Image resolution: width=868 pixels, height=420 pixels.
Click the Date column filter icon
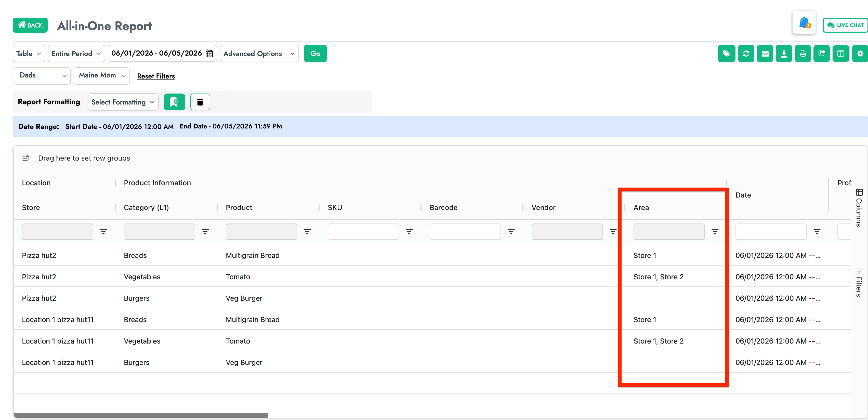coord(817,232)
